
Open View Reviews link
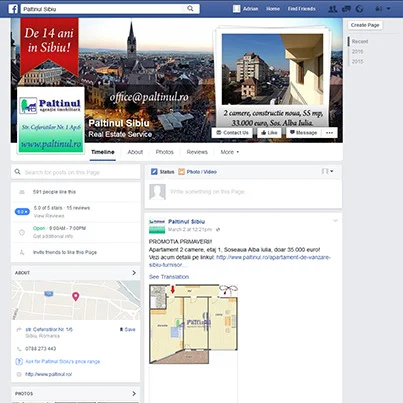(x=49, y=216)
